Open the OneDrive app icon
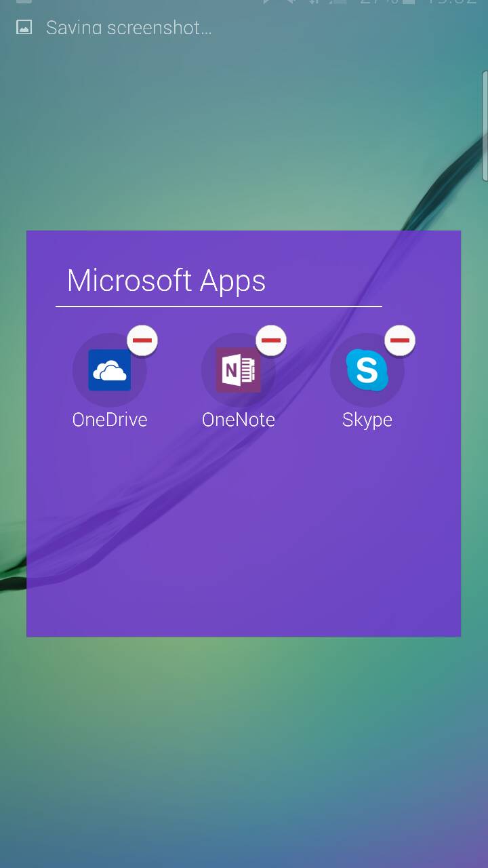The image size is (488, 868). [x=109, y=370]
